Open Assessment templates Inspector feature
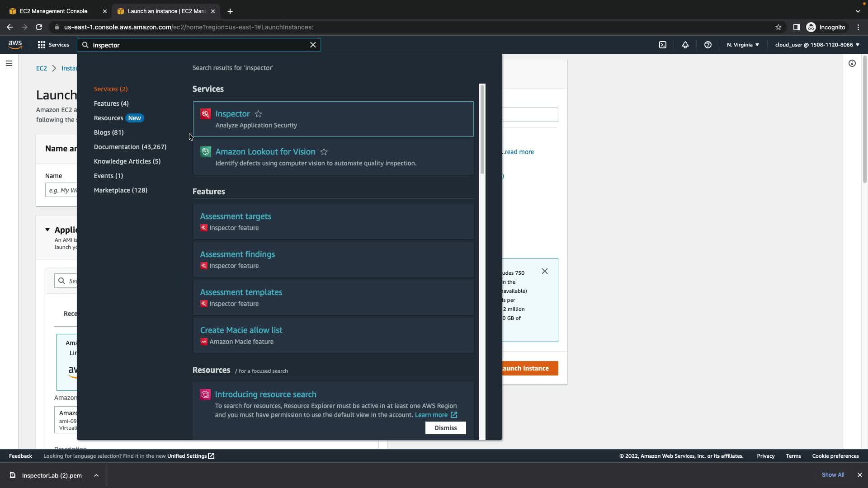Image resolution: width=868 pixels, height=488 pixels. pyautogui.click(x=241, y=292)
